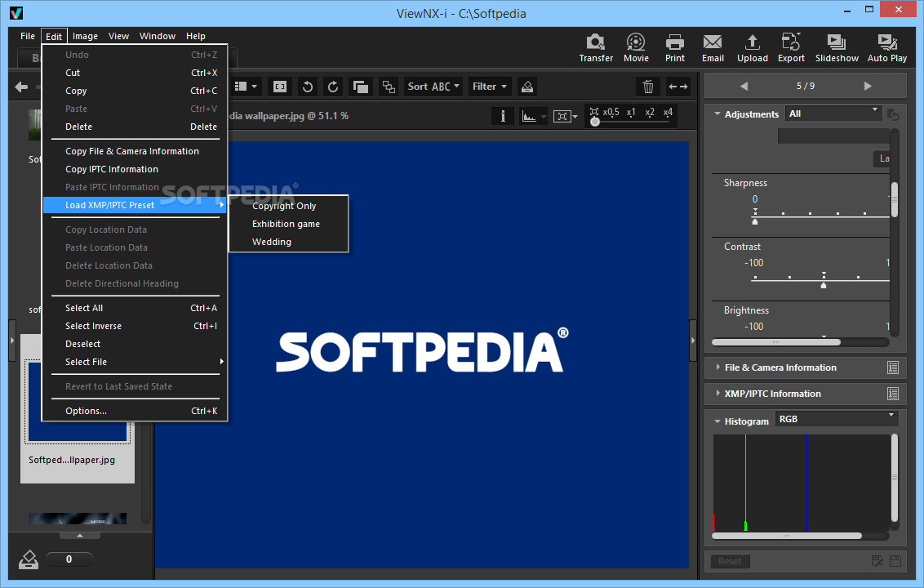Open the focus point display dropdown
This screenshot has height=588, width=924.
pos(565,116)
